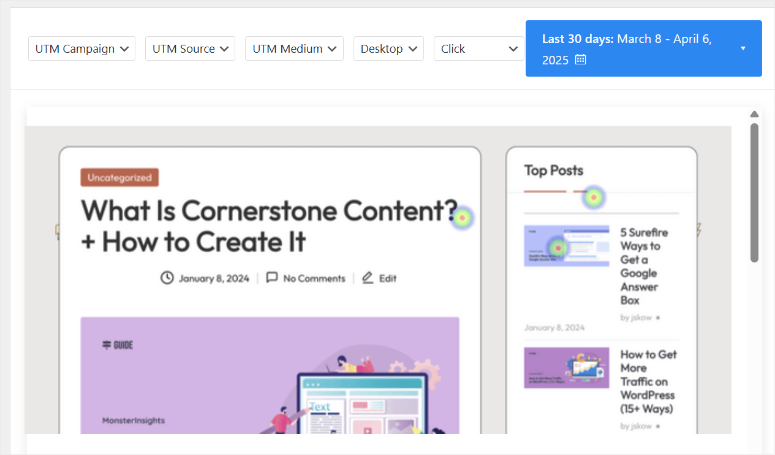Open the 5 Surefire Ways post thumbnail

point(566,246)
